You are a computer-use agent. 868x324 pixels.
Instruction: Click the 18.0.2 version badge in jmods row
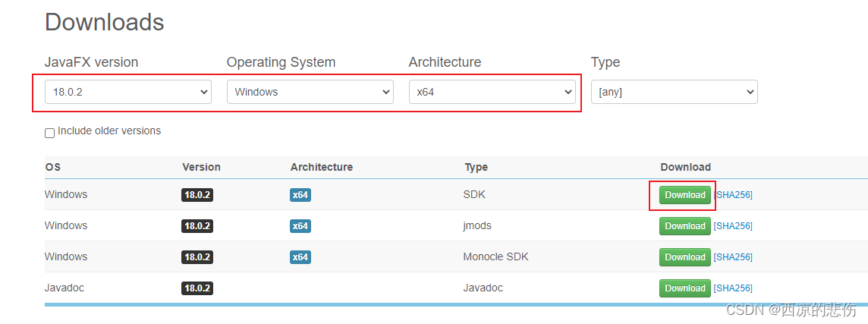coord(197,226)
